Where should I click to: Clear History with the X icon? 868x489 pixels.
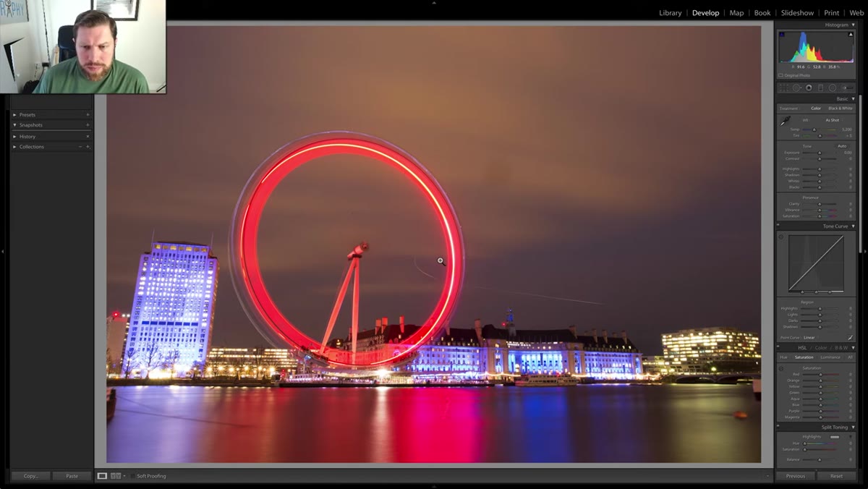tap(88, 136)
